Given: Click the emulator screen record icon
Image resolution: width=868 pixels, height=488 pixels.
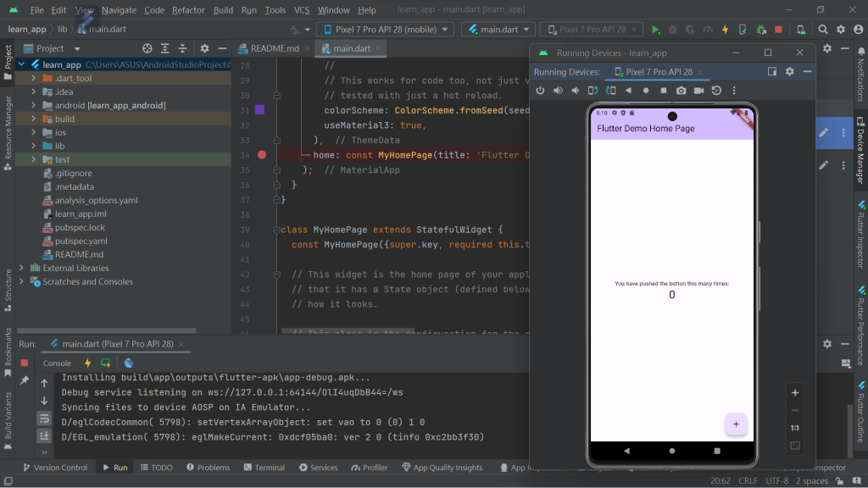Looking at the screenshot, I should tap(699, 91).
